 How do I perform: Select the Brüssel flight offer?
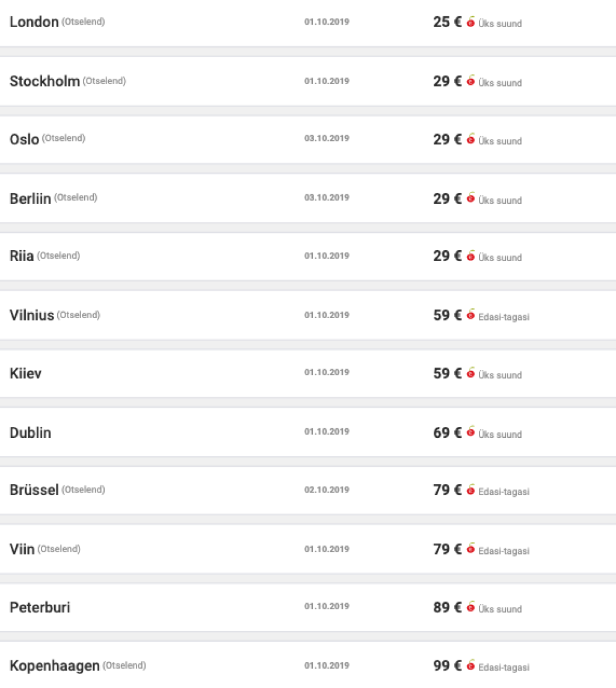(x=34, y=490)
